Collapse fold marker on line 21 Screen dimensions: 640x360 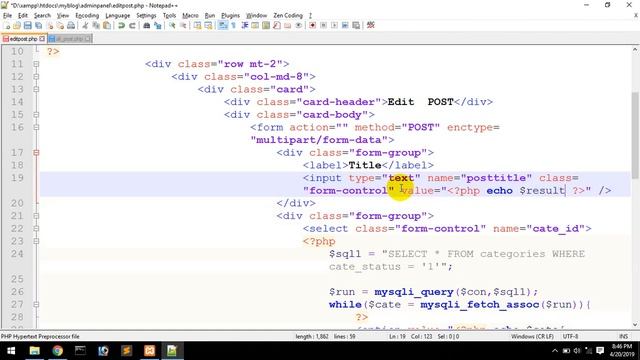click(36, 216)
